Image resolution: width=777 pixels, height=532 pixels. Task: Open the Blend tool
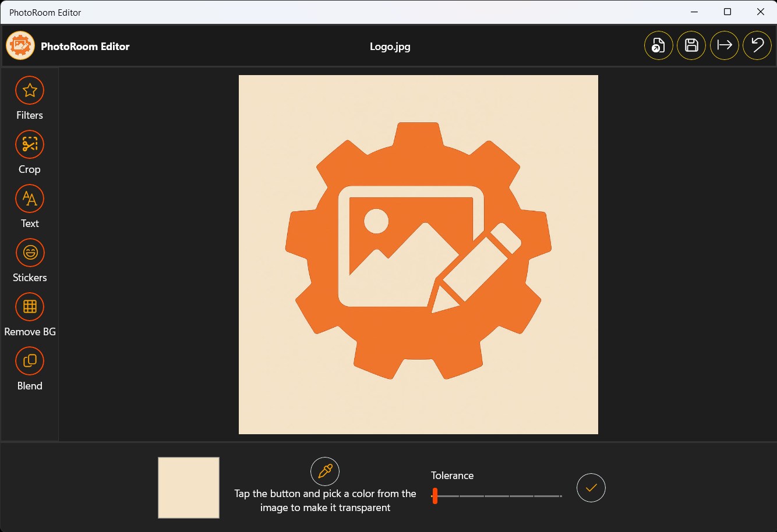click(30, 361)
